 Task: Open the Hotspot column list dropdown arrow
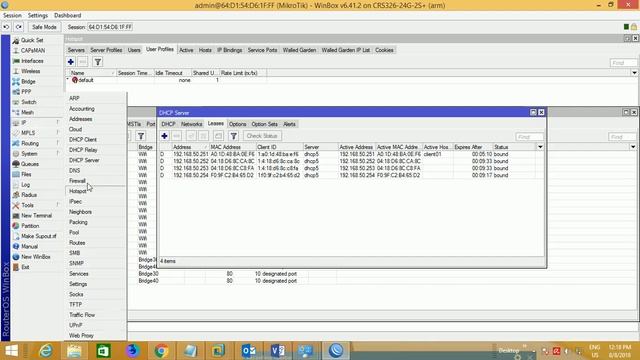pyautogui.click(x=634, y=73)
